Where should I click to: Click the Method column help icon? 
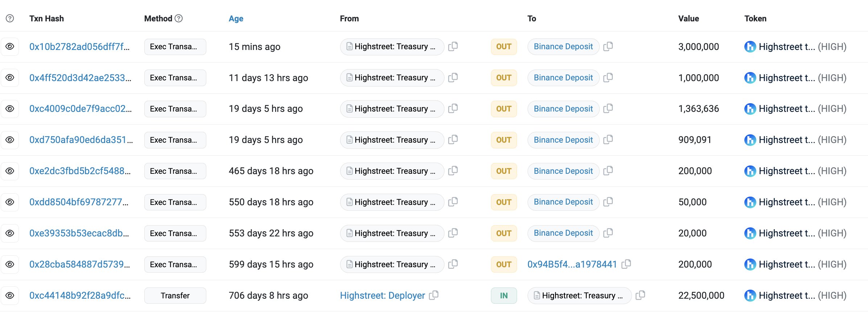tap(179, 18)
